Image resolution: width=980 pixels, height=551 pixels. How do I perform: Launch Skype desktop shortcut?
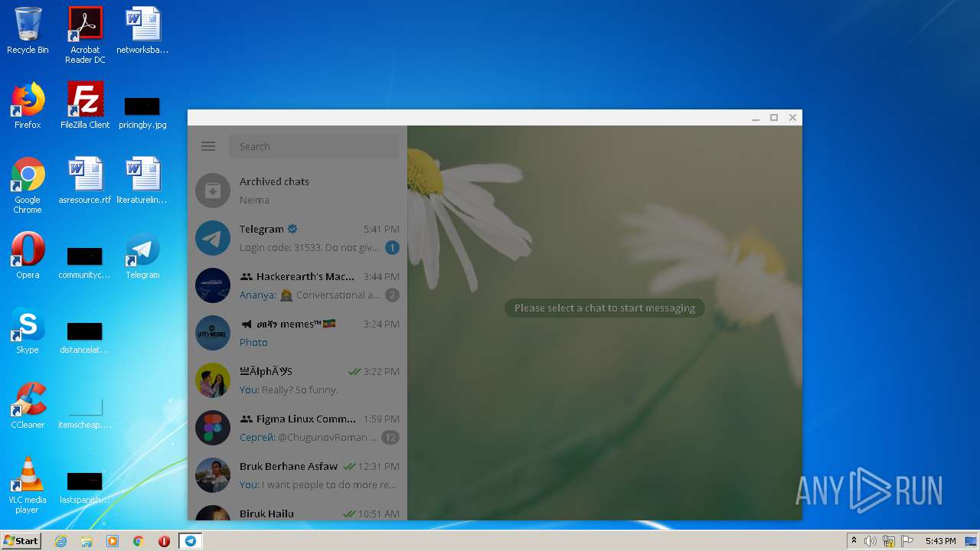[28, 331]
